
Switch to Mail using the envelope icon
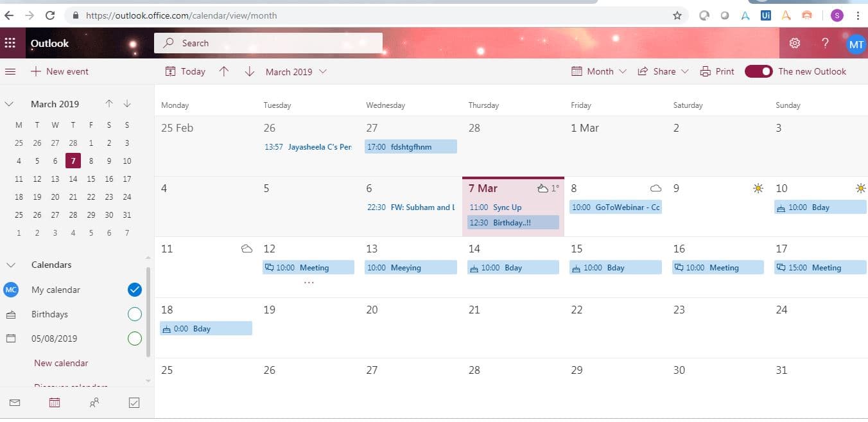point(15,403)
